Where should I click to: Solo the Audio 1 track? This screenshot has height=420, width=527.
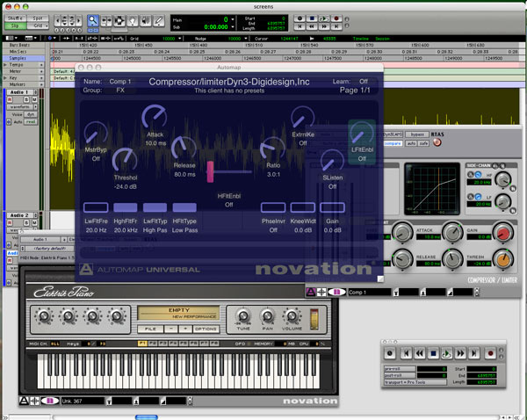[x=26, y=99]
